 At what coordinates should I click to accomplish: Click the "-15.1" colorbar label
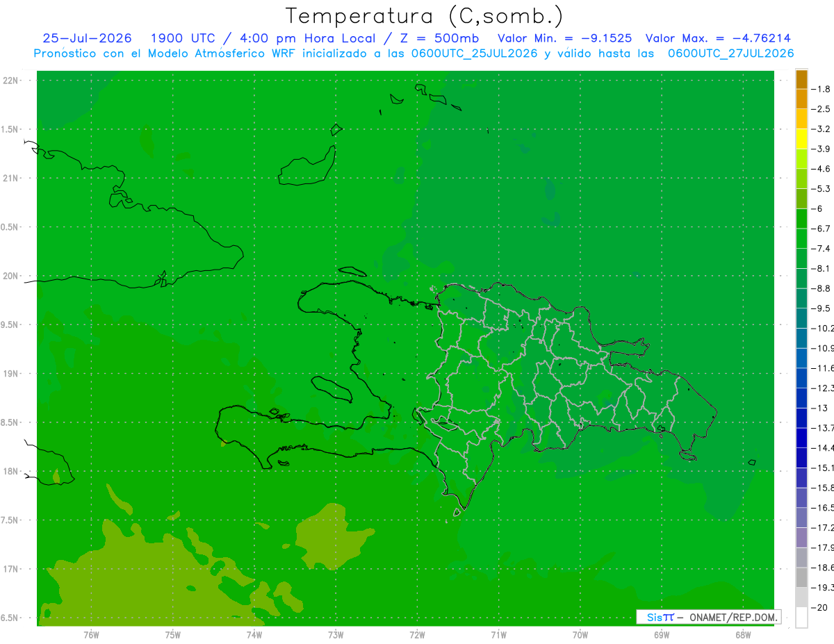point(822,468)
